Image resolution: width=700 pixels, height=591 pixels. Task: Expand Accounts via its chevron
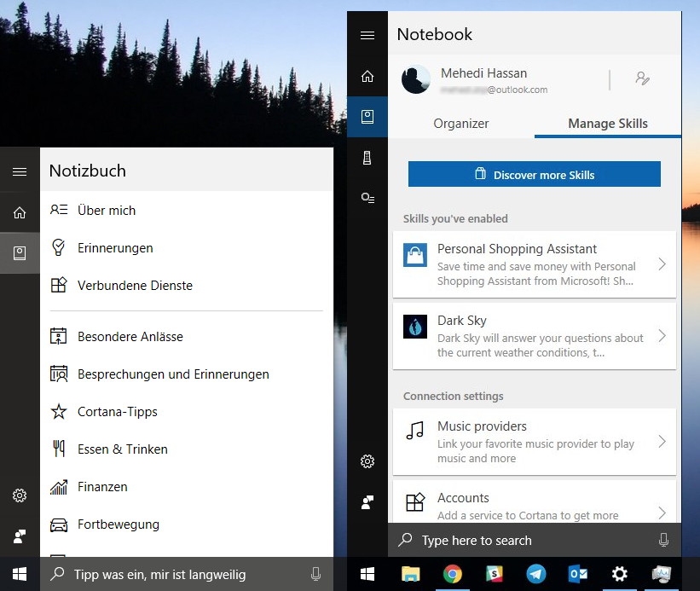pyautogui.click(x=662, y=513)
